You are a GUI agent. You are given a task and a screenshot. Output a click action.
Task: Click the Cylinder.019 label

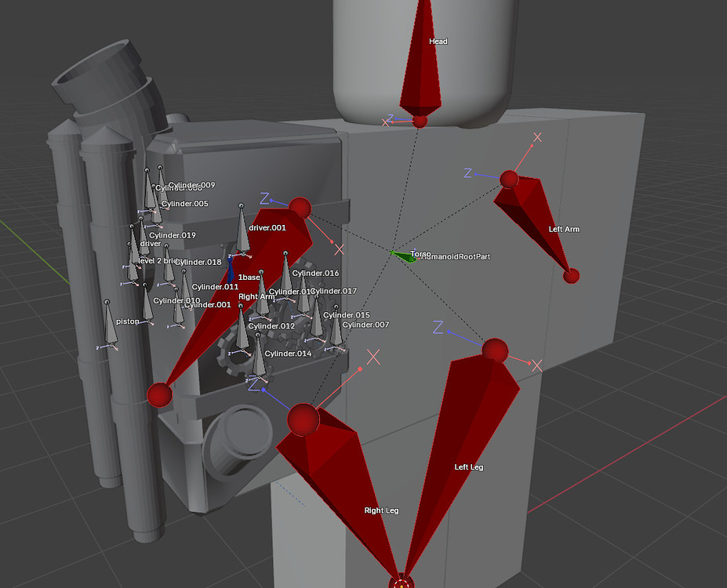click(x=172, y=235)
